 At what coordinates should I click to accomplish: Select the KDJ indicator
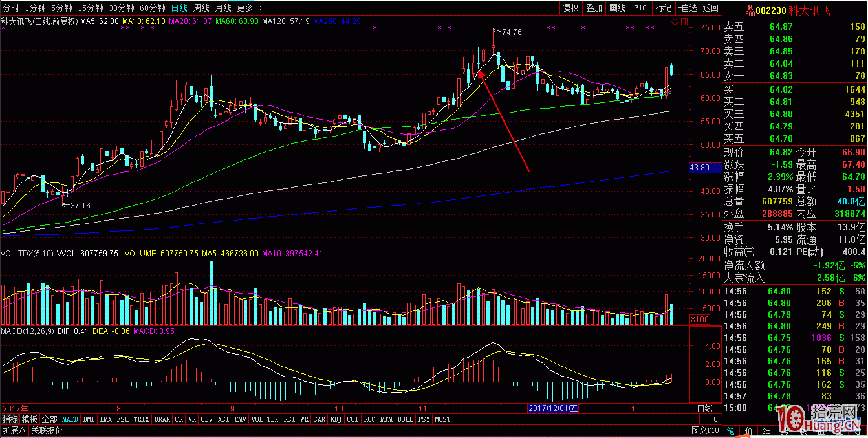[x=336, y=419]
